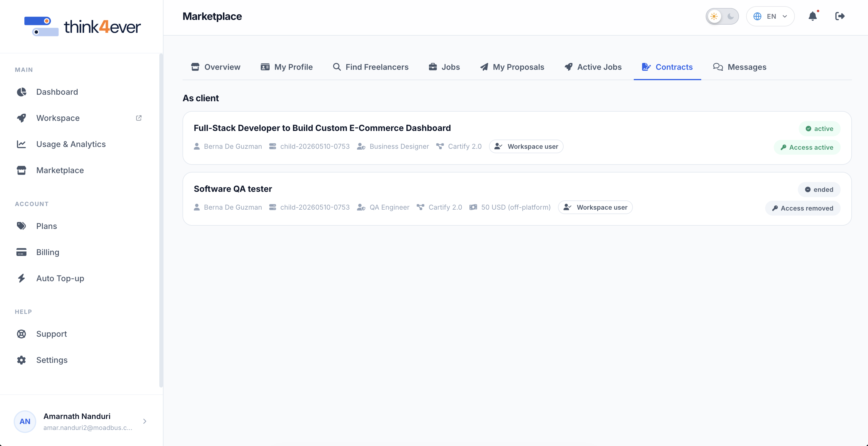
Task: Click the Settings gear icon
Action: (22, 360)
